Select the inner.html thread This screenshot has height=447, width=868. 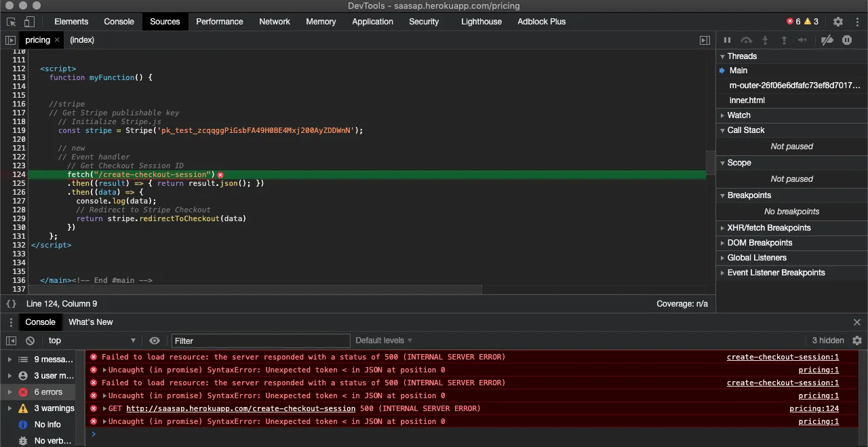click(792, 100)
